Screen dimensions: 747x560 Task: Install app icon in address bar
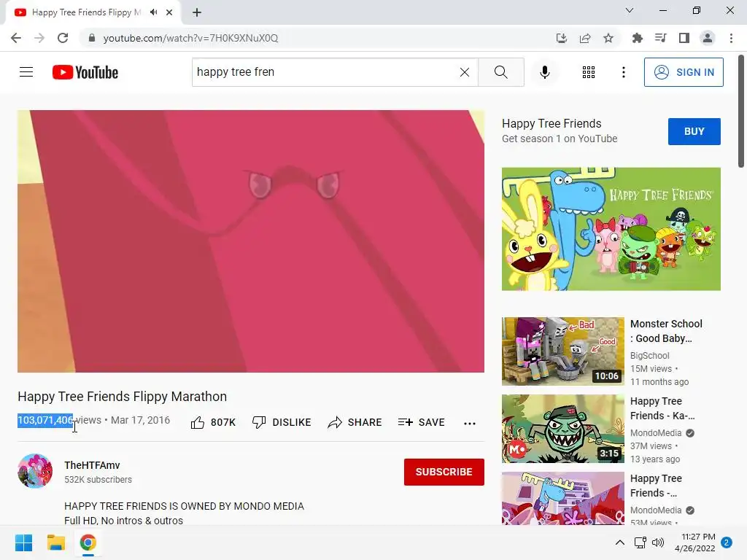(x=562, y=38)
